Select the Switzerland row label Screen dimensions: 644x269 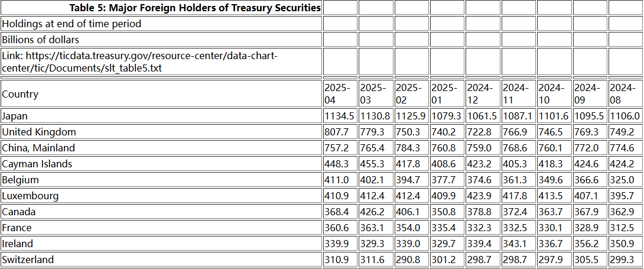tap(28, 260)
